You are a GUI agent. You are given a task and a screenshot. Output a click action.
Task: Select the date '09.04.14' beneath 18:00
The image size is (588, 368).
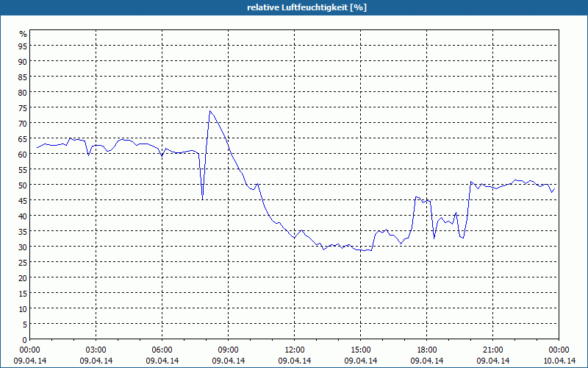pyautogui.click(x=427, y=361)
